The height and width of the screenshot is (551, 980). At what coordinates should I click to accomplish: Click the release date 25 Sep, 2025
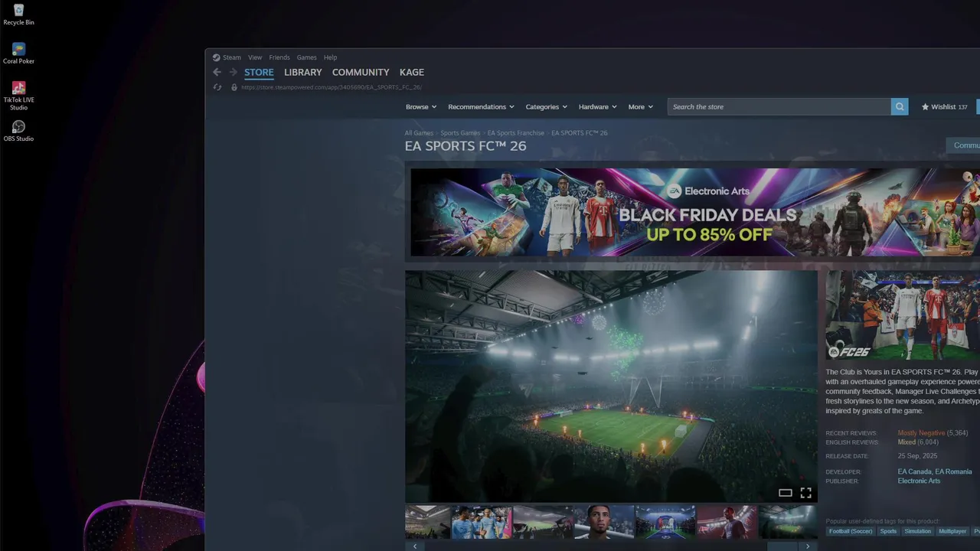pyautogui.click(x=917, y=456)
